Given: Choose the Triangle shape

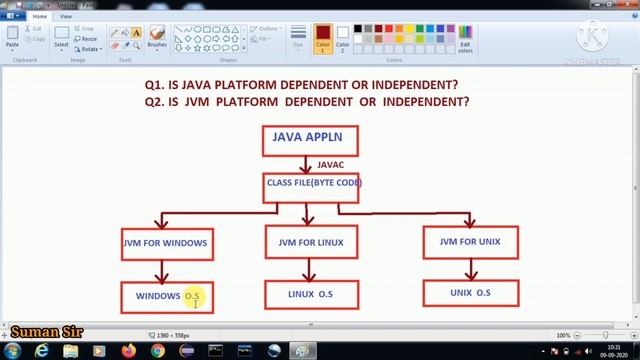Looking at the screenshot, I should tap(236, 30).
